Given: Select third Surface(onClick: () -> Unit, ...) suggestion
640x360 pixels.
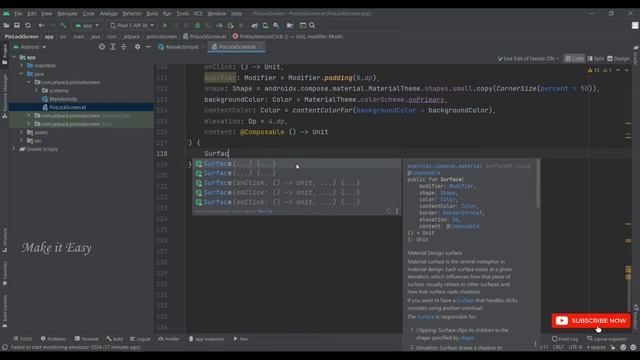Looking at the screenshot, I should [297, 183].
